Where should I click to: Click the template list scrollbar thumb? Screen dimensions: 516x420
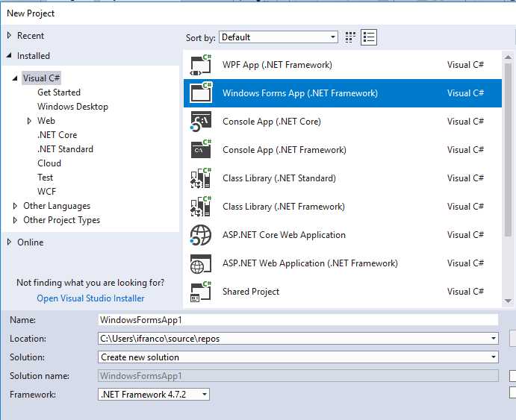[x=508, y=149]
